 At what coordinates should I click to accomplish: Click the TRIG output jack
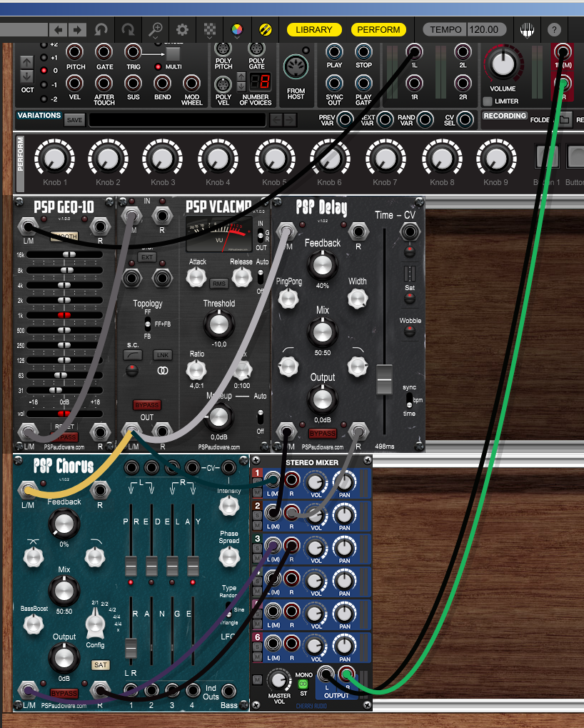[x=133, y=51]
